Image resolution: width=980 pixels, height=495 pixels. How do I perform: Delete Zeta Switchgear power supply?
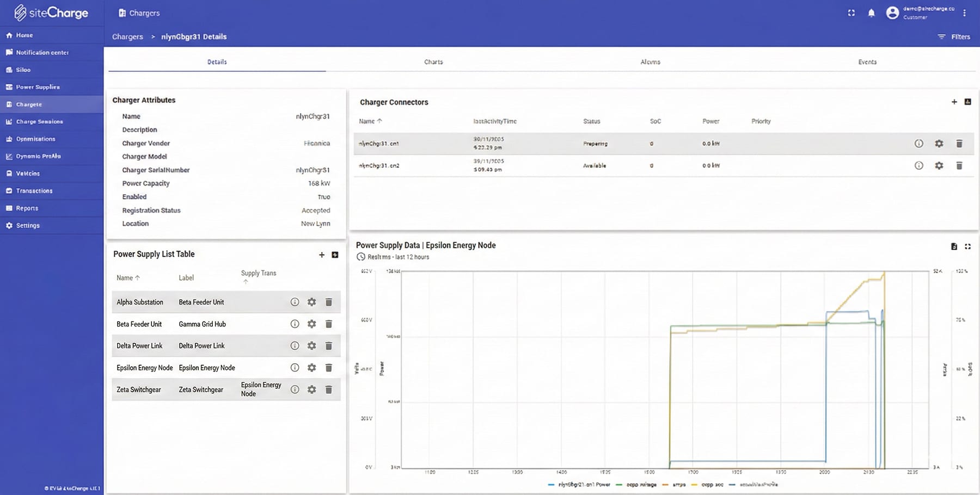[x=328, y=389]
